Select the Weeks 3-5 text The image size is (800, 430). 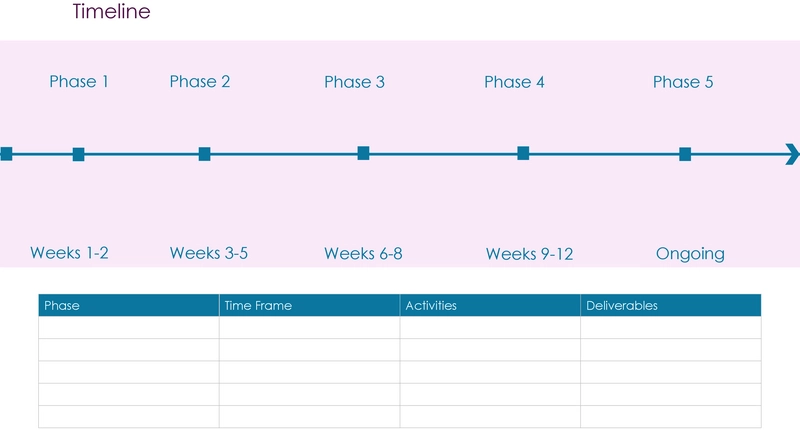209,253
